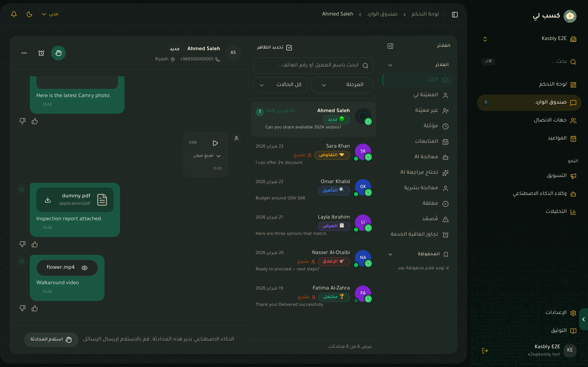
Task: Preview flower.mp4 with the eye icon
Action: pyautogui.click(x=85, y=268)
